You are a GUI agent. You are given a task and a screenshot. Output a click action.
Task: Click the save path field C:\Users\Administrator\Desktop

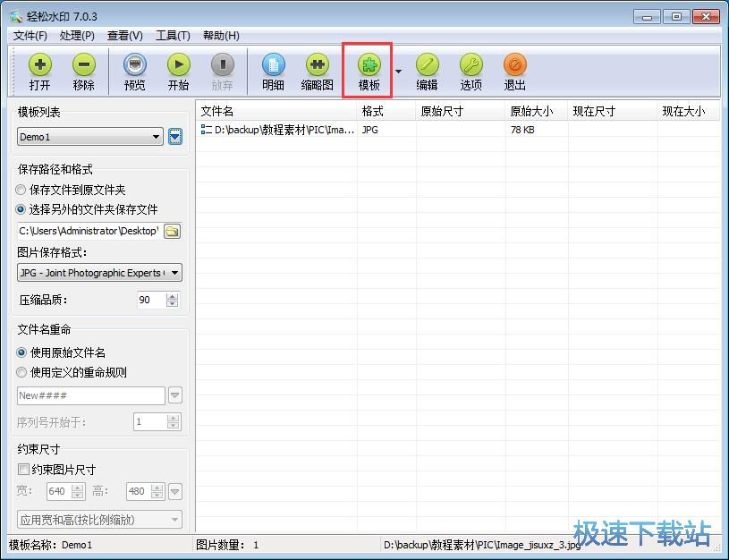(89, 231)
